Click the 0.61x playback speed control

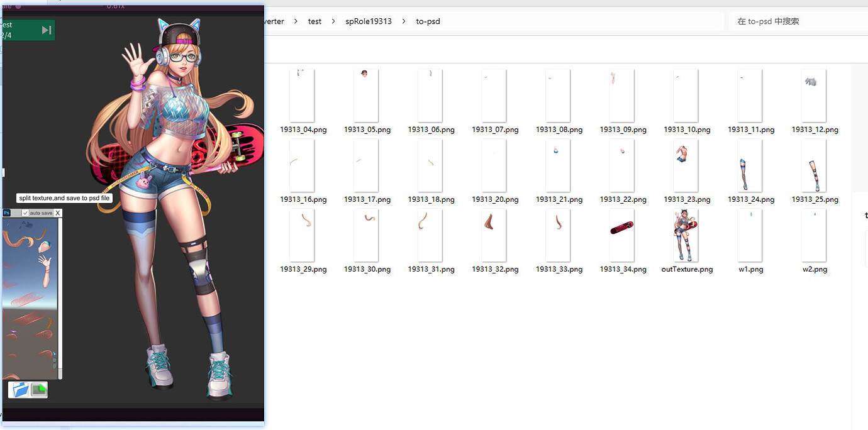click(x=115, y=6)
